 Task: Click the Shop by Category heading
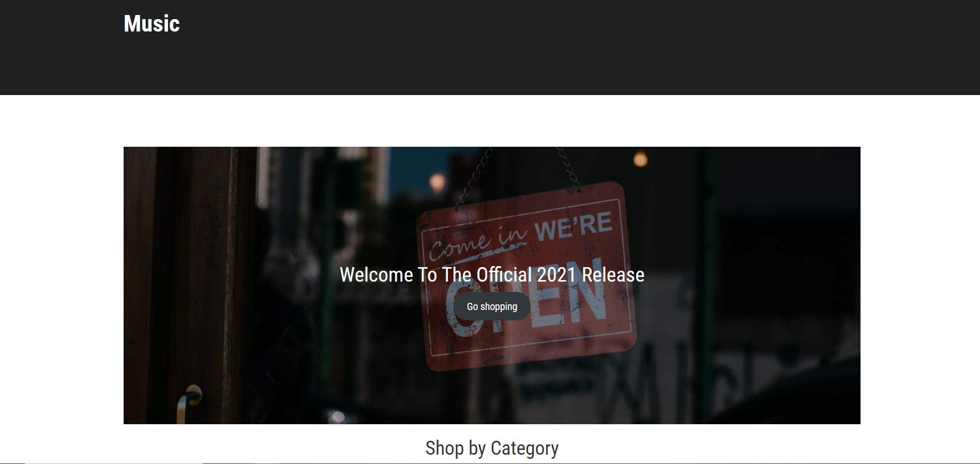tap(492, 448)
